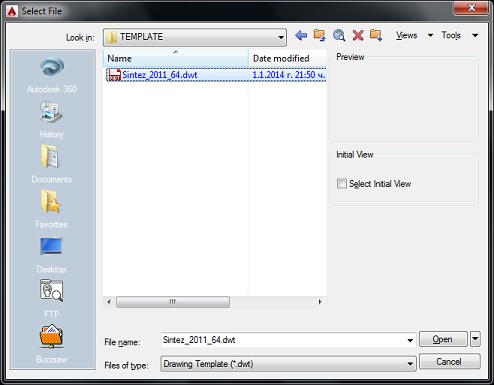494x385 pixels.
Task: Jump to the Desktop location
Action: tap(51, 255)
